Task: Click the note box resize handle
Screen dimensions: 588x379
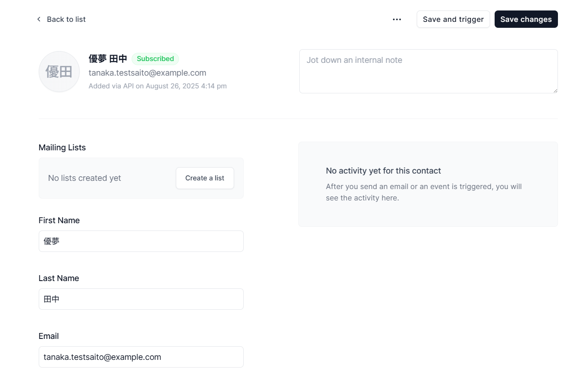Action: (x=555, y=90)
